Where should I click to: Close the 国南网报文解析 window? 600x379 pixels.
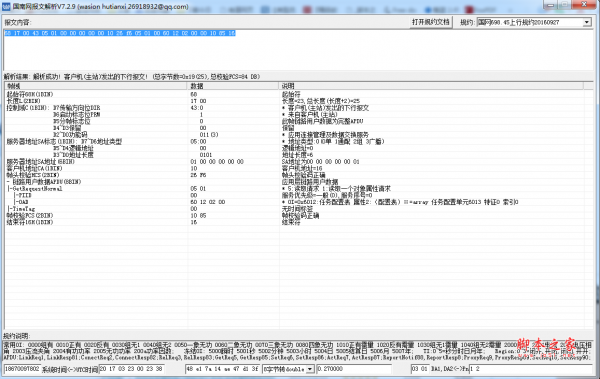(x=585, y=5)
